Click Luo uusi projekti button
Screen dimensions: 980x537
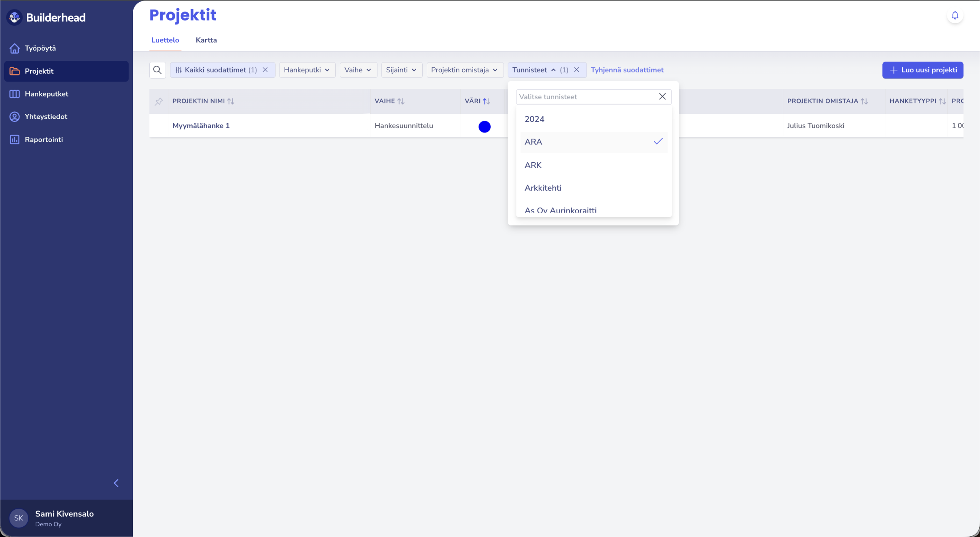click(x=923, y=70)
